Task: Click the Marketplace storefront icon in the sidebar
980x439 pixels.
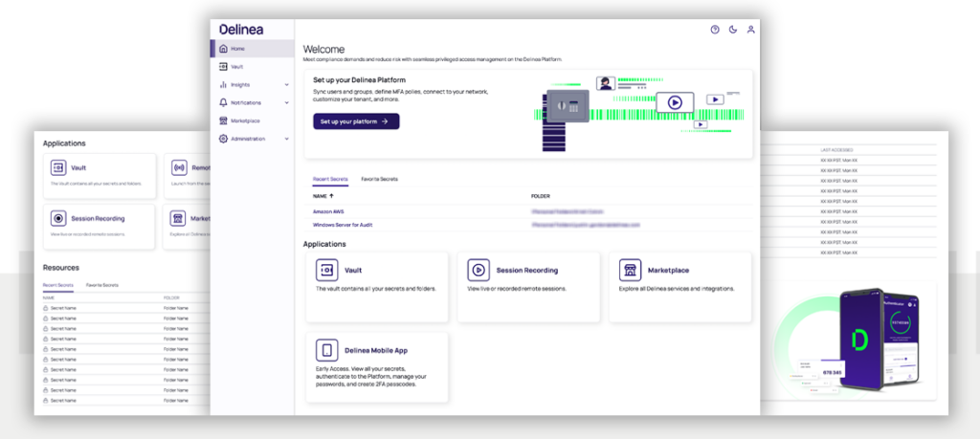Action: pos(223,121)
